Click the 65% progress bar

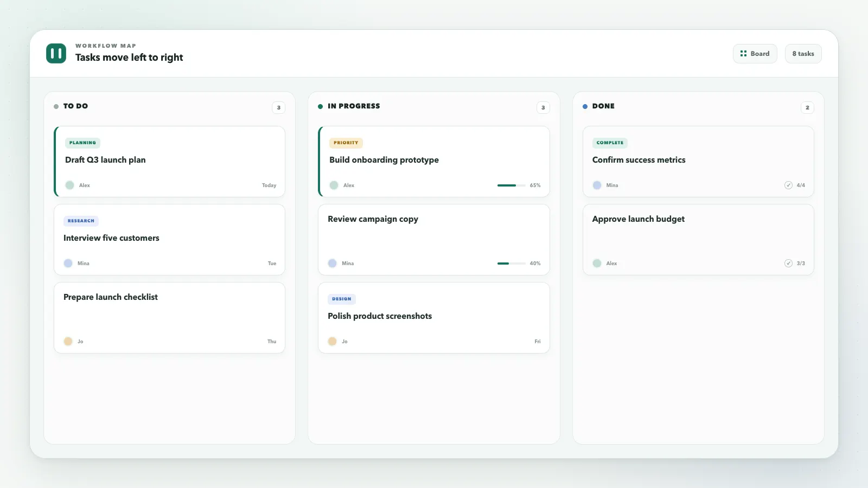coord(511,185)
